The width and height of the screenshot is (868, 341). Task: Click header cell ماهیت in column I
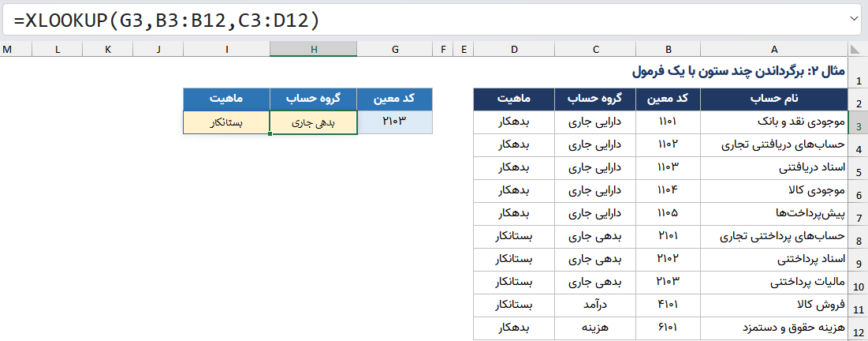click(x=227, y=99)
